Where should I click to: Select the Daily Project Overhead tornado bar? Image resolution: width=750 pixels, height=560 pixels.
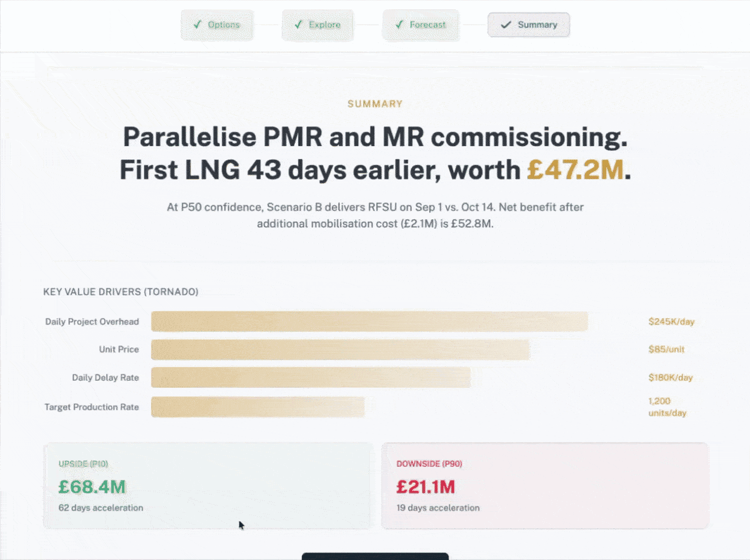[370, 321]
